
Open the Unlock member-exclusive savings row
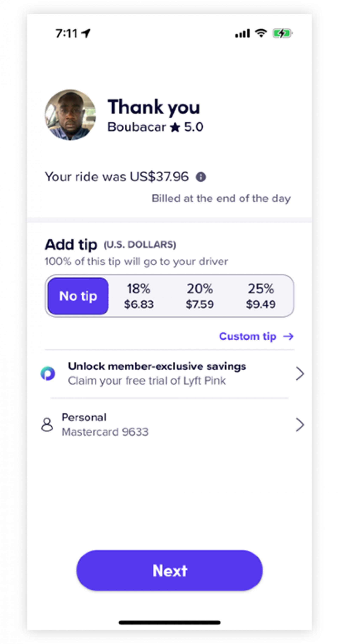157,373
